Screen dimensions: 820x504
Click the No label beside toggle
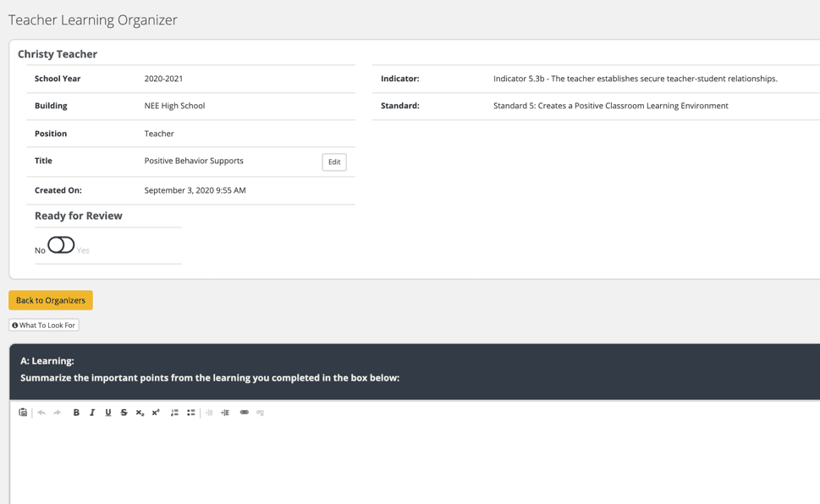coord(40,250)
